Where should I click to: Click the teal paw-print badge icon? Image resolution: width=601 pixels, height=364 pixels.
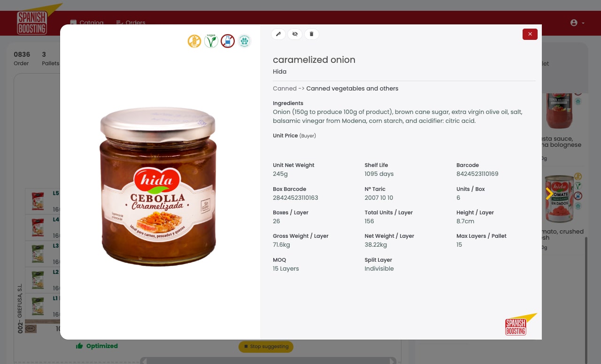click(x=244, y=41)
